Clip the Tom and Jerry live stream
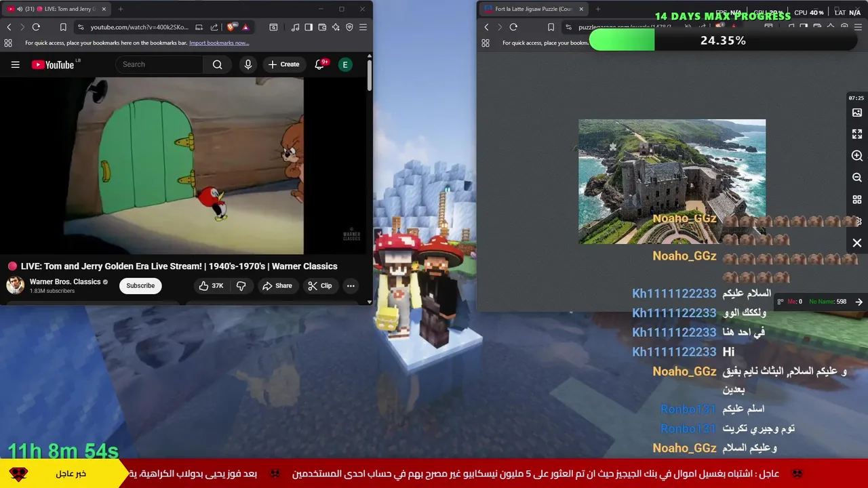The height and width of the screenshot is (488, 868). 320,285
